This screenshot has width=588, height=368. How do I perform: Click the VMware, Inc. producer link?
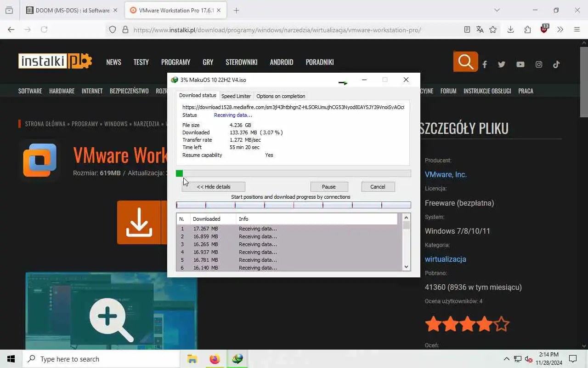tap(446, 174)
